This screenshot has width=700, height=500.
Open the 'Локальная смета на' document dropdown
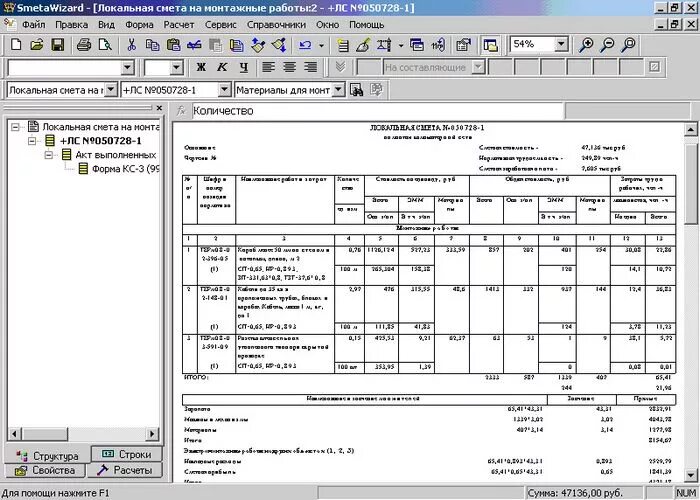coord(111,90)
